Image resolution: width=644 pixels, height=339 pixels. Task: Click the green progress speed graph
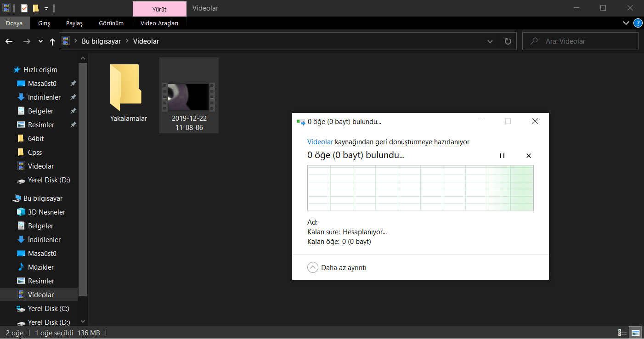point(420,188)
